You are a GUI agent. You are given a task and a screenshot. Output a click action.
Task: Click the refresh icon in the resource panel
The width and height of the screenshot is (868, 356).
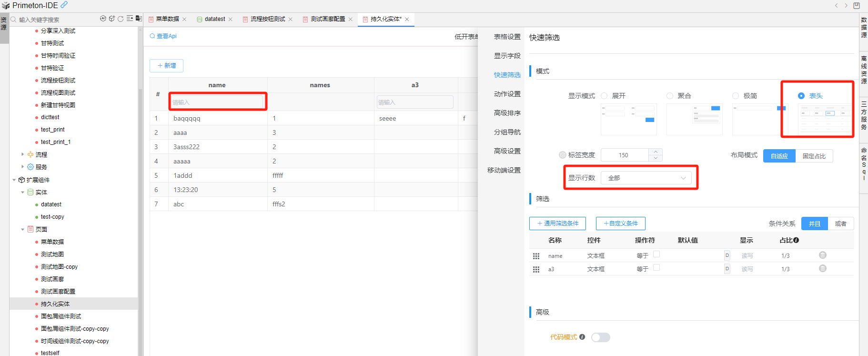[121, 19]
